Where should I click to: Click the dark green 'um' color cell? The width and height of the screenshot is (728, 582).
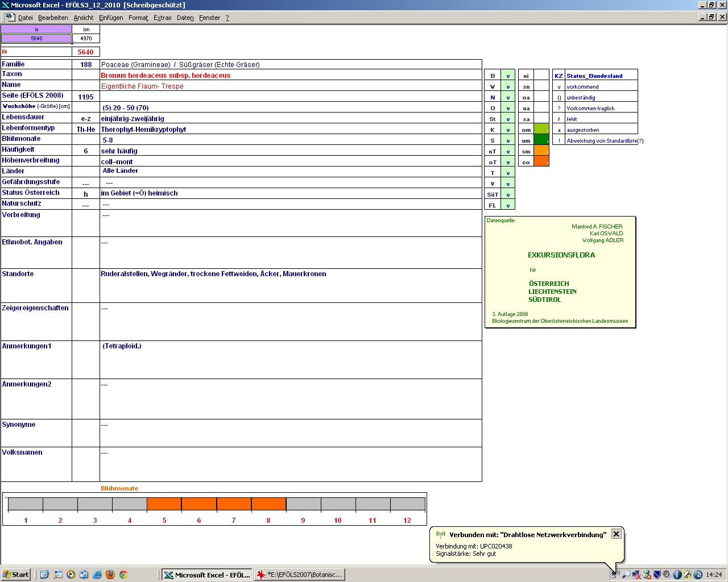click(541, 140)
